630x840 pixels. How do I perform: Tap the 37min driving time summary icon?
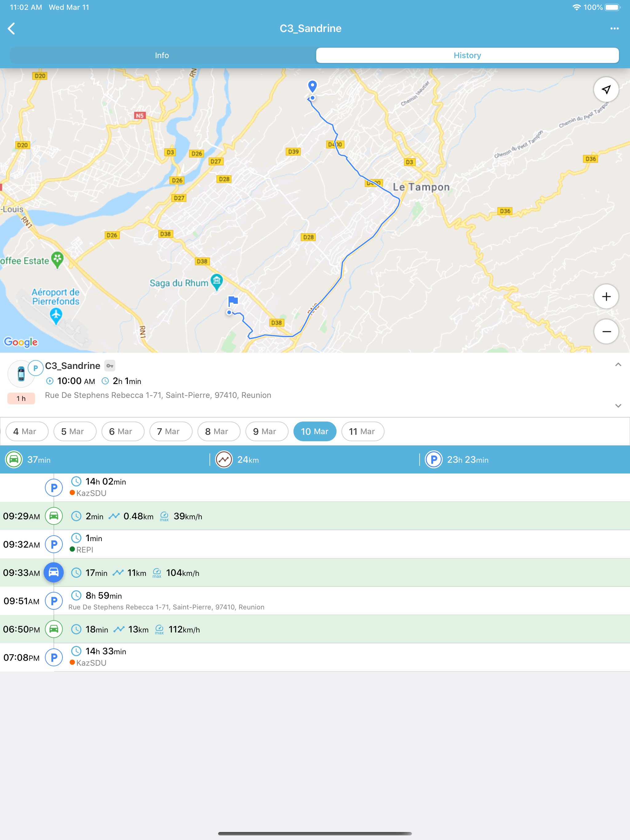coord(14,459)
